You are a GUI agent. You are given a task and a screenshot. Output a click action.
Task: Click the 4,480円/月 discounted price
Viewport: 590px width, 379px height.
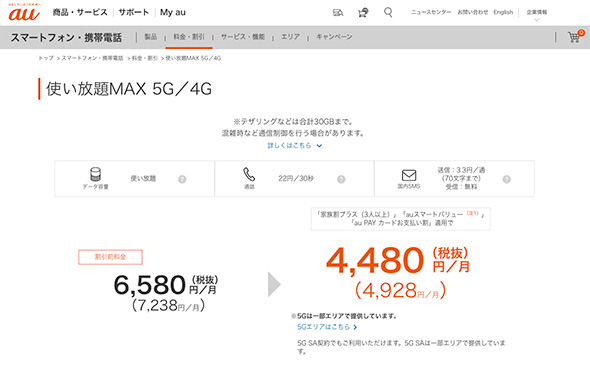click(398, 260)
